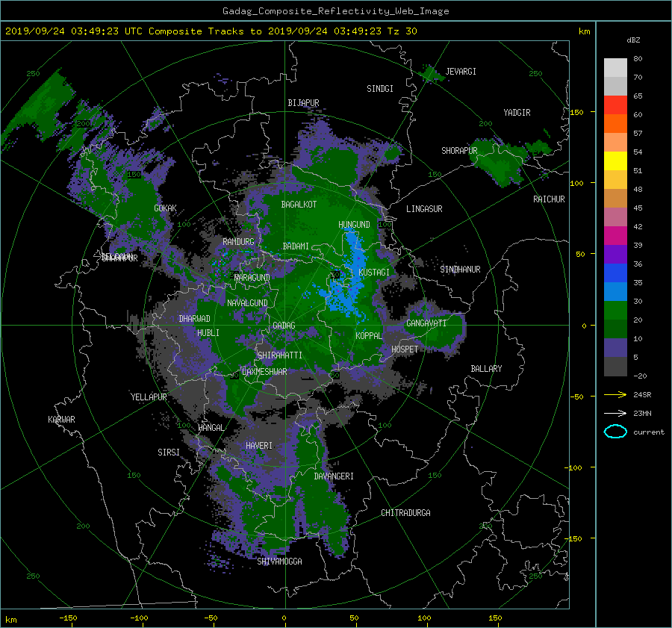Click the JEVARGI town label
This screenshot has width=672, height=628.
pyautogui.click(x=461, y=71)
